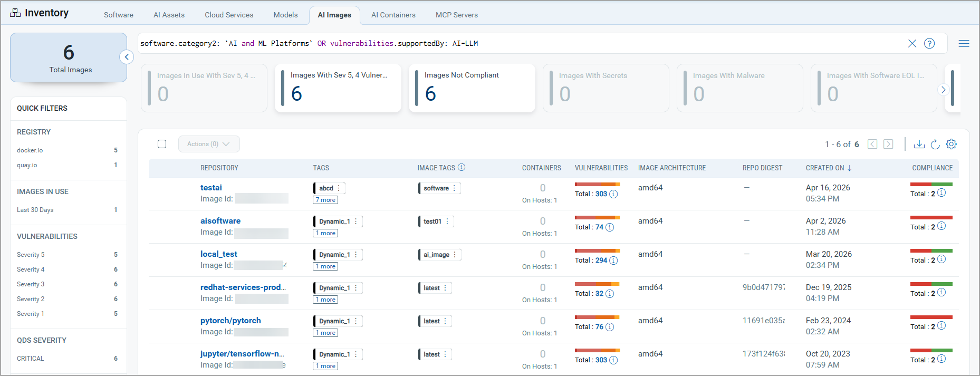Select the Images Not Compliant card

click(472, 88)
